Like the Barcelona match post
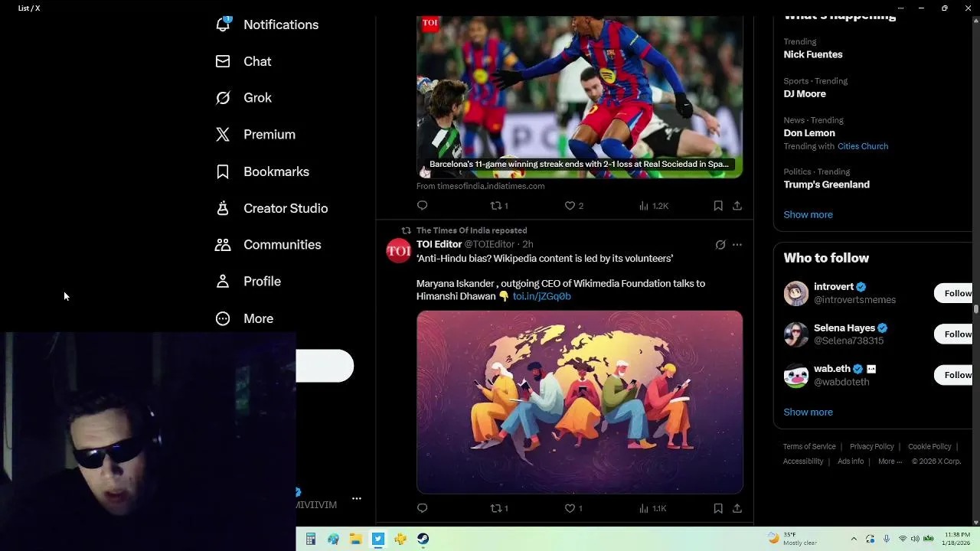 573,205
